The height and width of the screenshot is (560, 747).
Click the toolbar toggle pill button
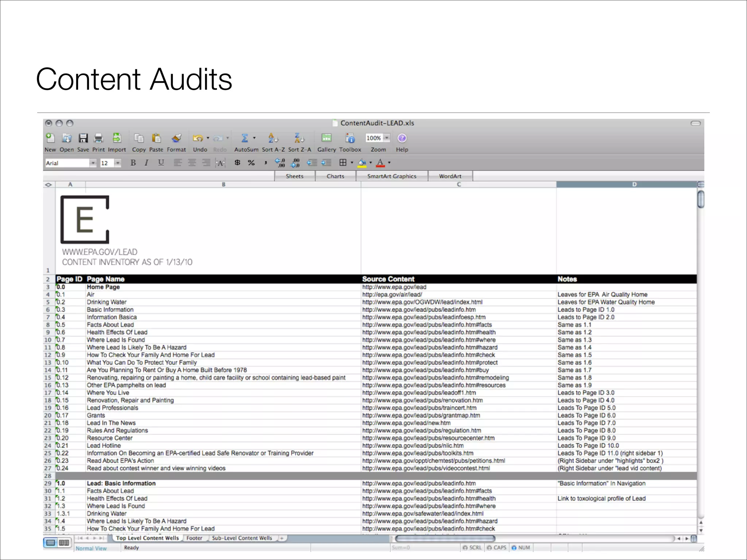[696, 123]
